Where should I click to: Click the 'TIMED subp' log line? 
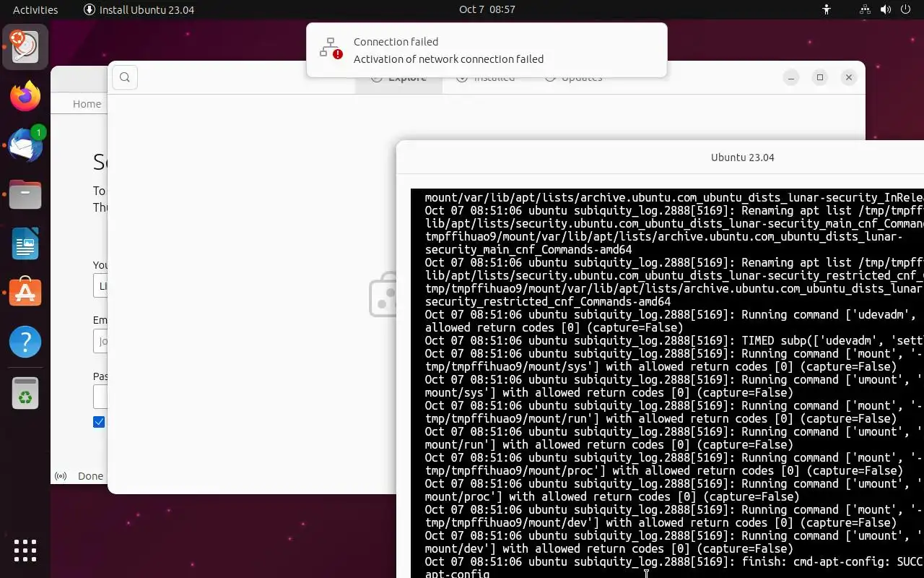[x=674, y=340]
